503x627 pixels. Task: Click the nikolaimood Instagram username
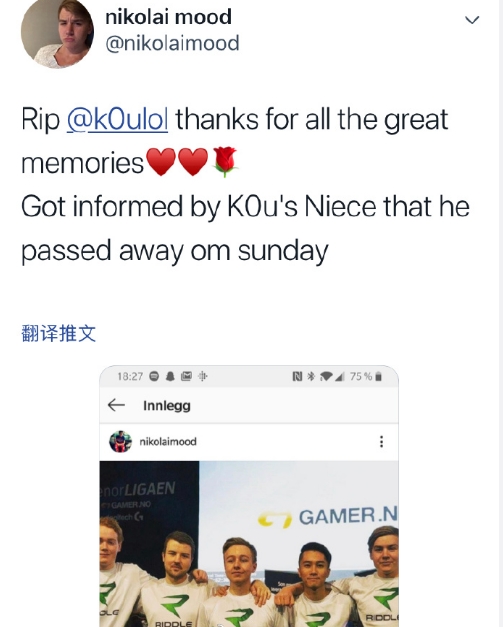[x=168, y=441]
